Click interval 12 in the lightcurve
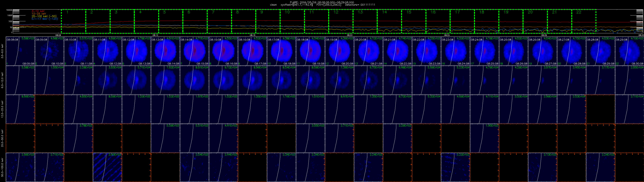Screen dimensions: 644x182 [x=341, y=21]
